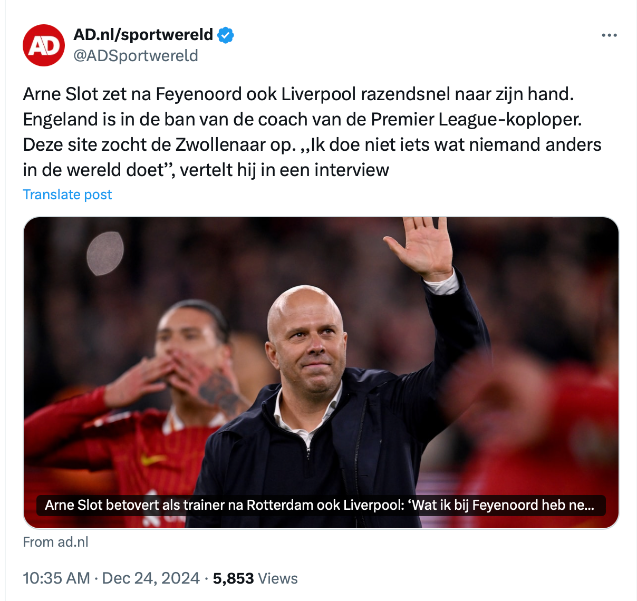Open the @ADSportwereld handle link
Screen dimensions: 637x601
[x=136, y=56]
